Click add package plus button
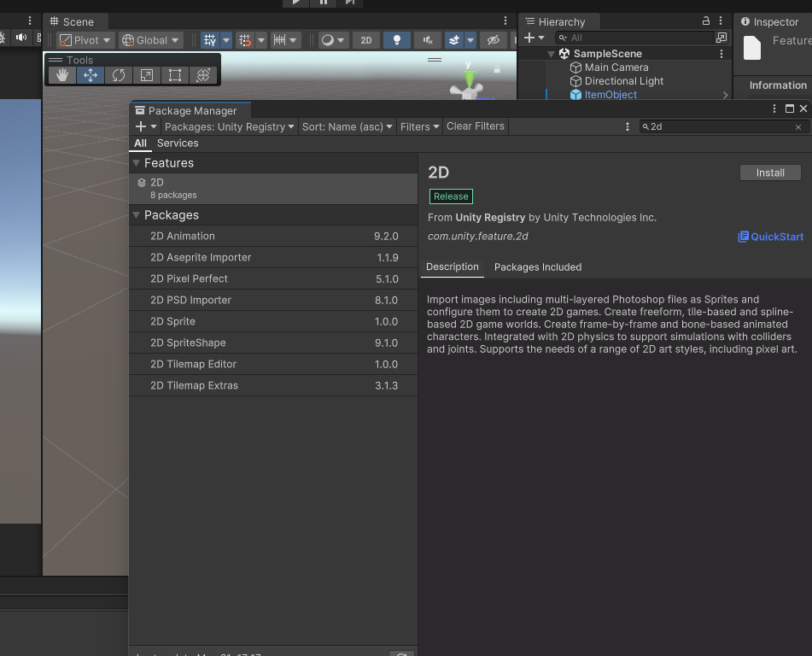812x656 pixels. coord(146,126)
